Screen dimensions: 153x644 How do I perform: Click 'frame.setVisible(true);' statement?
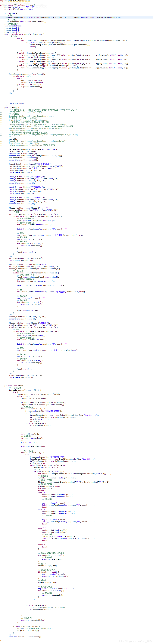tap(33, 82)
